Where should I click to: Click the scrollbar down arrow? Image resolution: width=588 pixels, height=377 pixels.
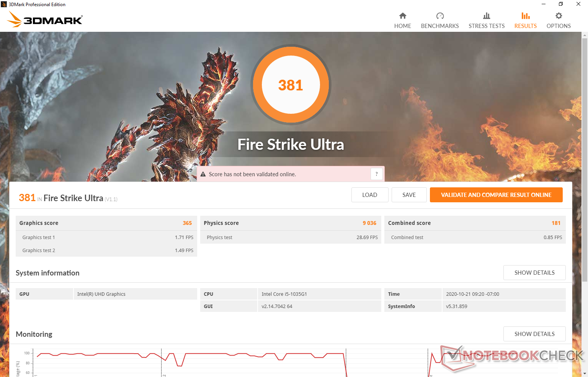point(585,374)
